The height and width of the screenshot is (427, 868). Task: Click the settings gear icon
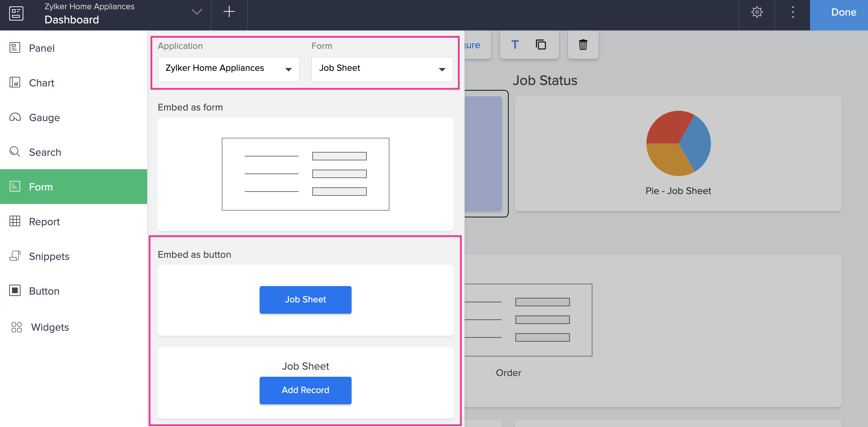tap(757, 12)
